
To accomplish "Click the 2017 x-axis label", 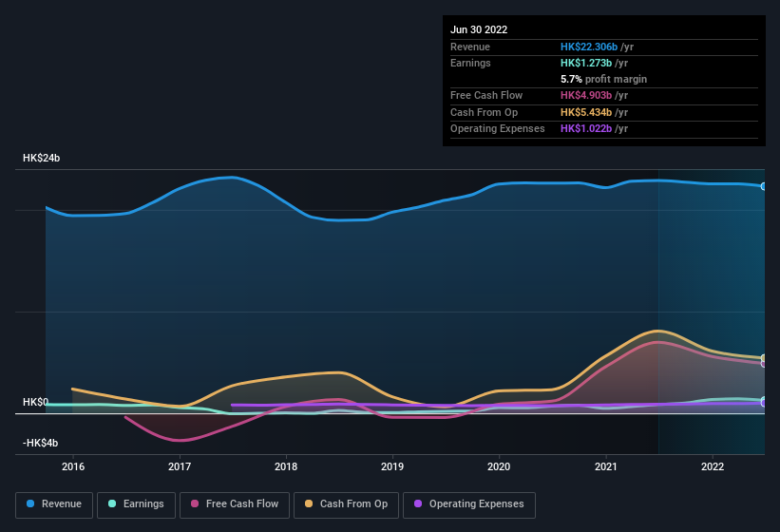I will [x=180, y=466].
